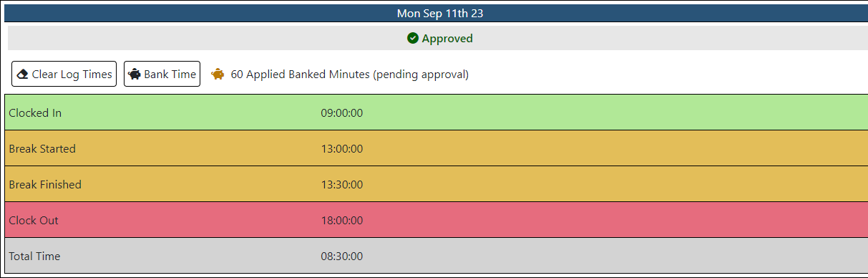Click the 60 Applied Banked Minutes text

click(350, 74)
